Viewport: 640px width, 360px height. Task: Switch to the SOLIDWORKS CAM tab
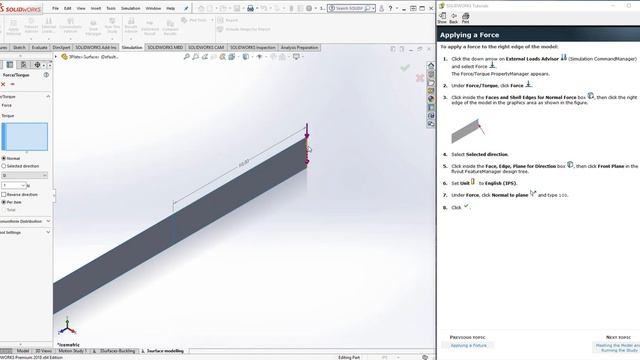pyautogui.click(x=206, y=48)
